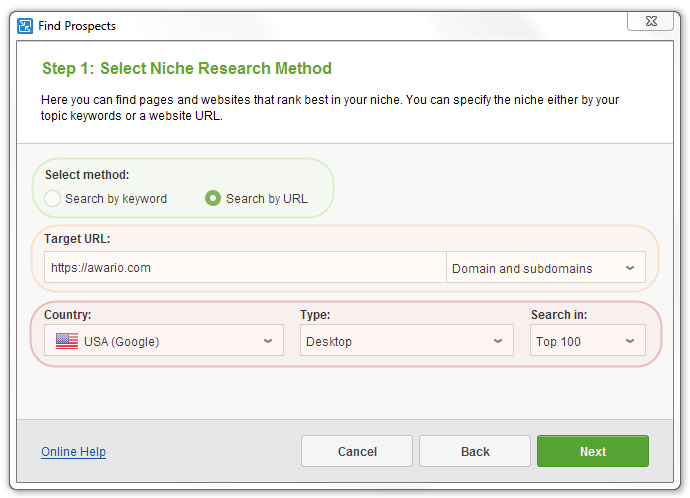Click the chevron beside Domain and subdomains

tap(630, 268)
